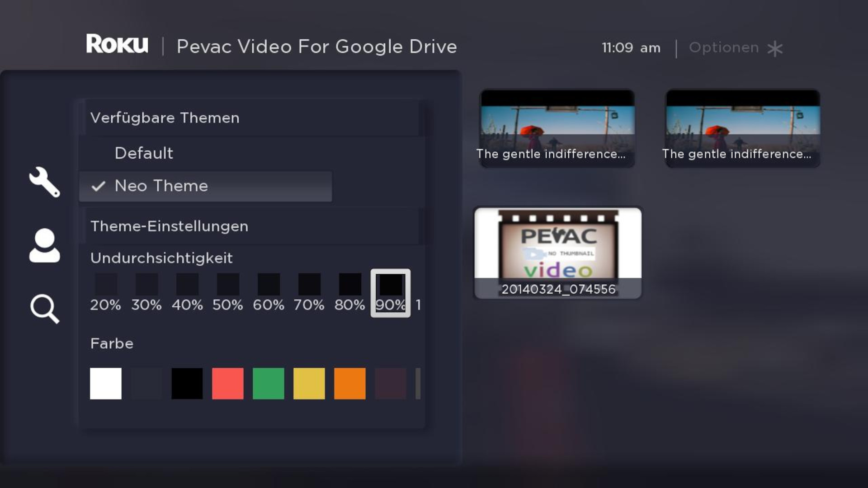Select the Default theme option
Viewport: 868px width, 488px height.
[x=144, y=153]
